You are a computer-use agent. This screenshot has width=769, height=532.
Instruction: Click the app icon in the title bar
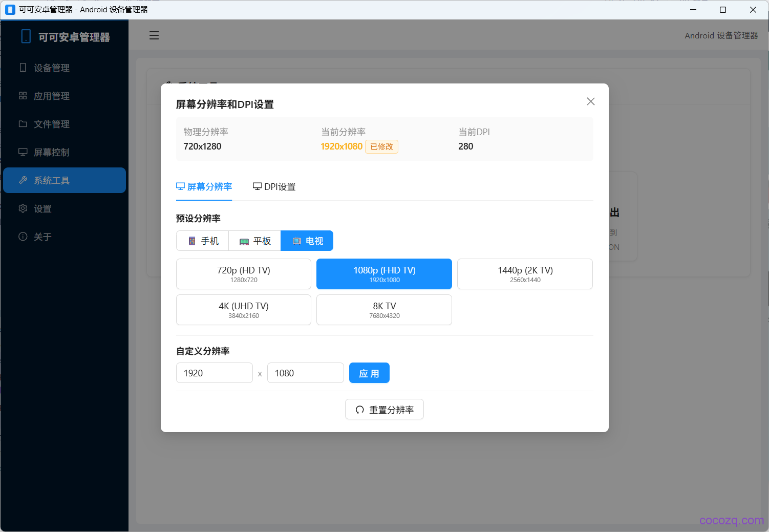10,10
